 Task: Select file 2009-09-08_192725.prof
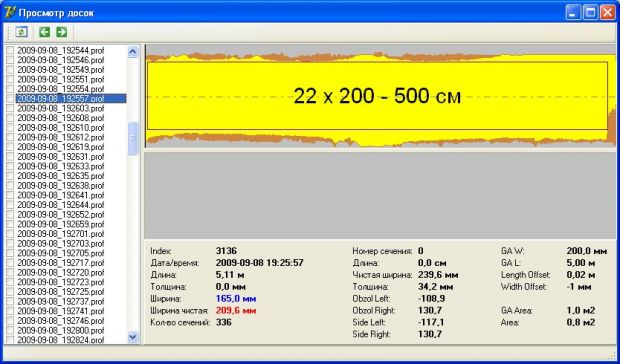[61, 292]
